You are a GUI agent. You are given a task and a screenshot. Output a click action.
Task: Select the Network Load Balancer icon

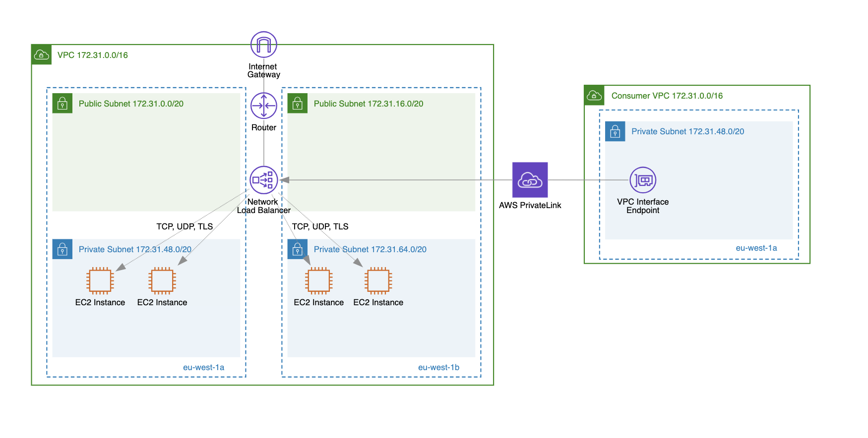[x=263, y=180]
